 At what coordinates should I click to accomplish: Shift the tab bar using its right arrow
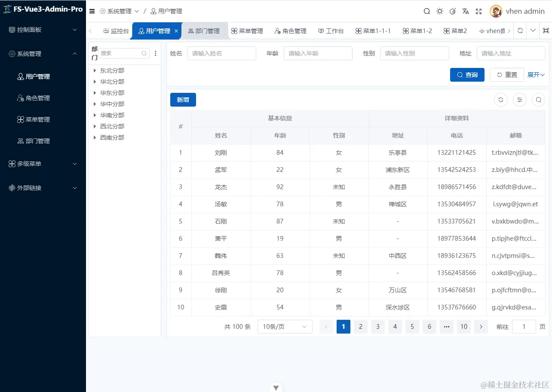pos(509,31)
